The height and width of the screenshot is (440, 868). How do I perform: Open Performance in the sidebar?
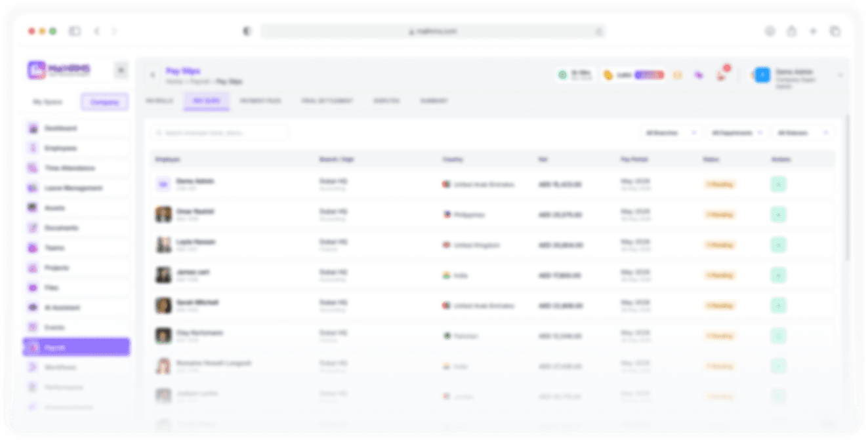(x=76, y=388)
